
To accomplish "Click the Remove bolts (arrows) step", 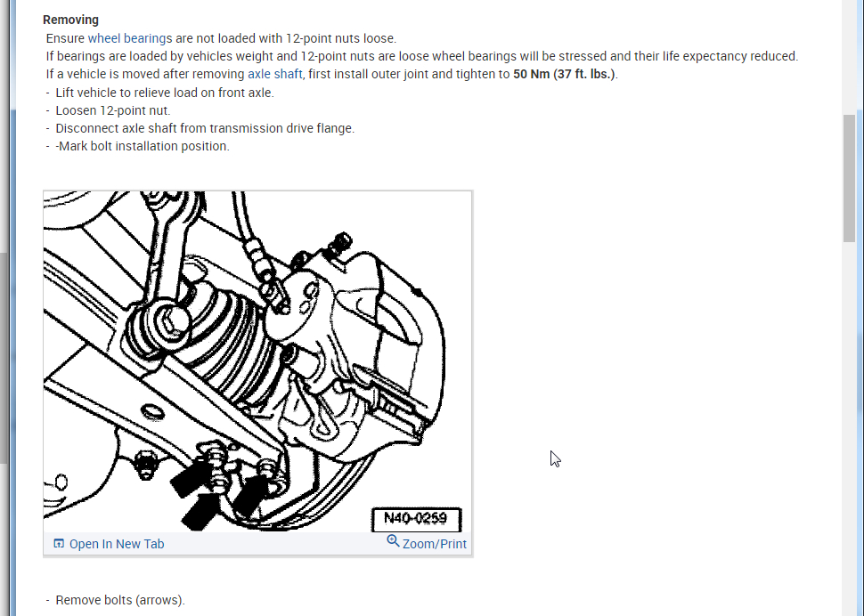I will pos(120,600).
